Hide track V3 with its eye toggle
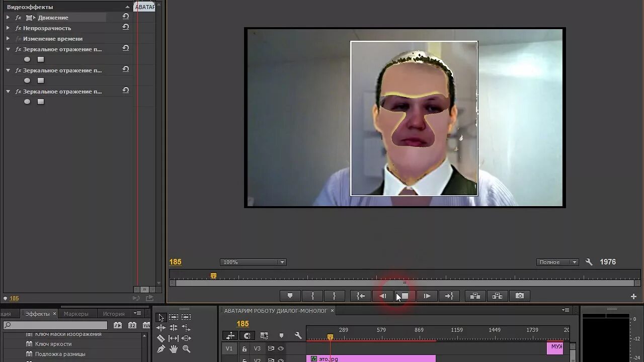The height and width of the screenshot is (362, 644). (281, 348)
